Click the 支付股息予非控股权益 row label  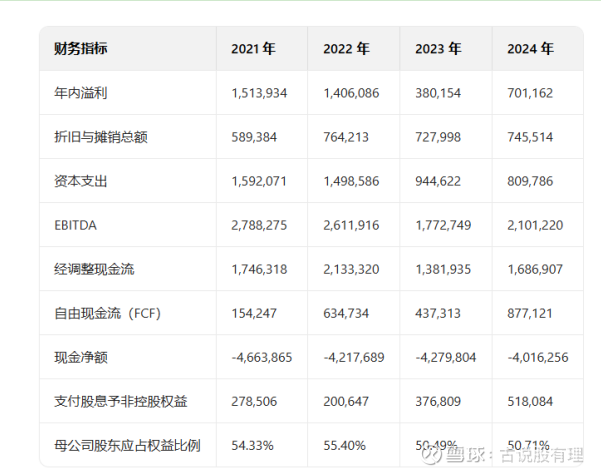120,401
